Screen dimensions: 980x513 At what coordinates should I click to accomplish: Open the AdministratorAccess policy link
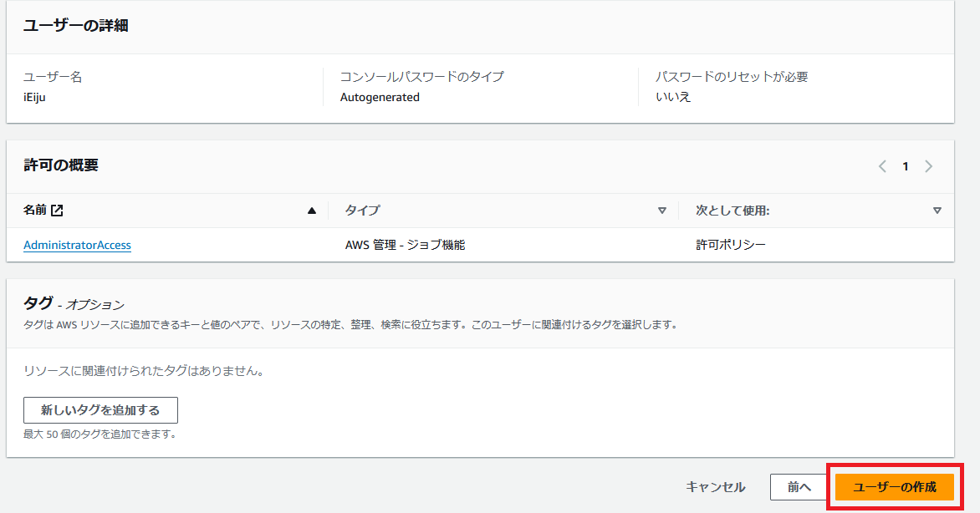point(78,245)
